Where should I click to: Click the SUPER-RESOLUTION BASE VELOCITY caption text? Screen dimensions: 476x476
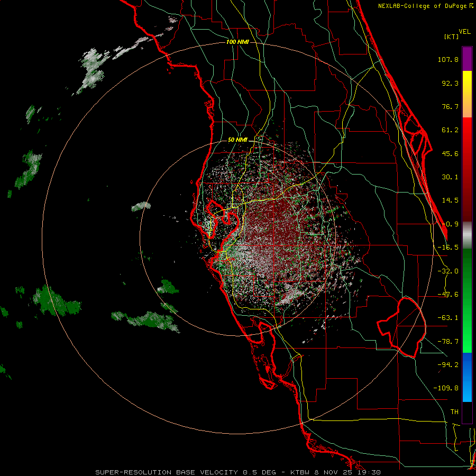pos(167,472)
